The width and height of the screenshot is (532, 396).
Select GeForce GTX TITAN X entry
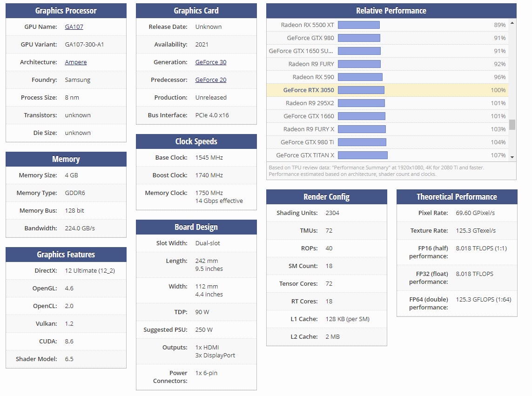[387, 155]
